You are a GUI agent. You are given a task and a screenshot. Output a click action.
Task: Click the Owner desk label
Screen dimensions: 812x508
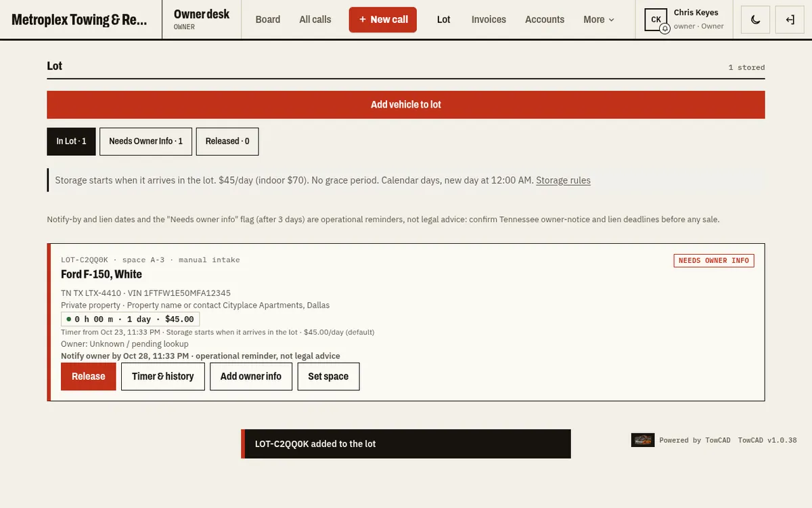(x=202, y=14)
